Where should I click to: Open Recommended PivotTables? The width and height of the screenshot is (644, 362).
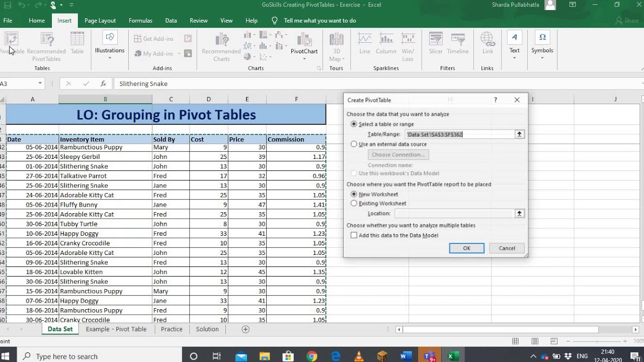click(x=46, y=47)
